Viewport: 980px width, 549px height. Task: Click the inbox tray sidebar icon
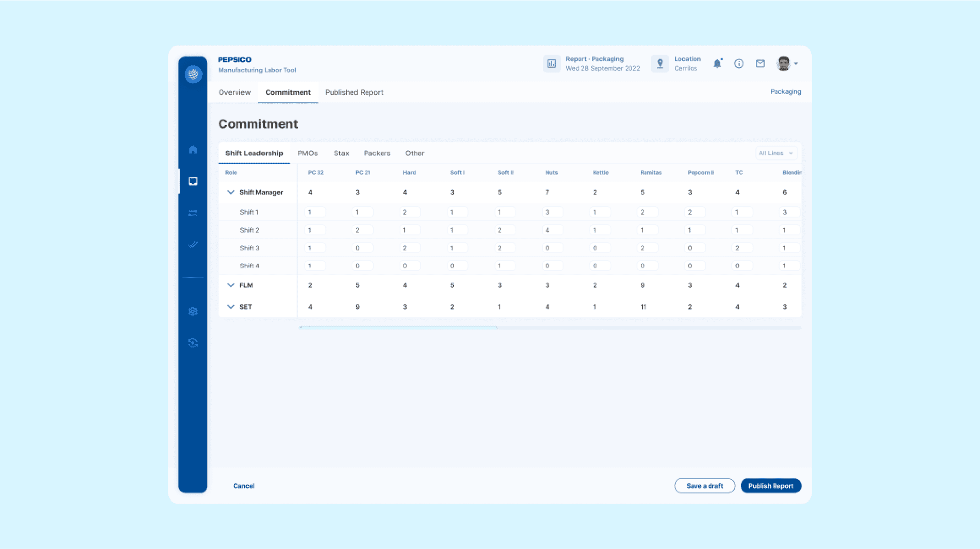(x=193, y=181)
